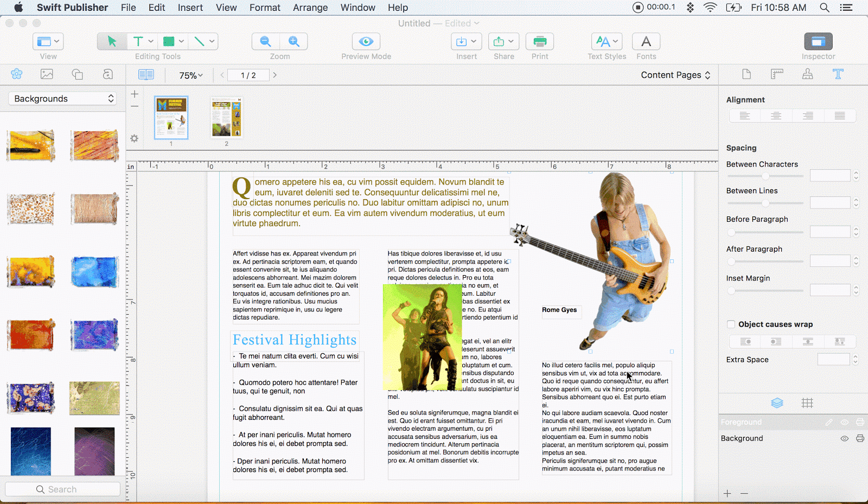Open the 75% zoom level dropdown
Screen dimensions: 868x504
(x=191, y=75)
